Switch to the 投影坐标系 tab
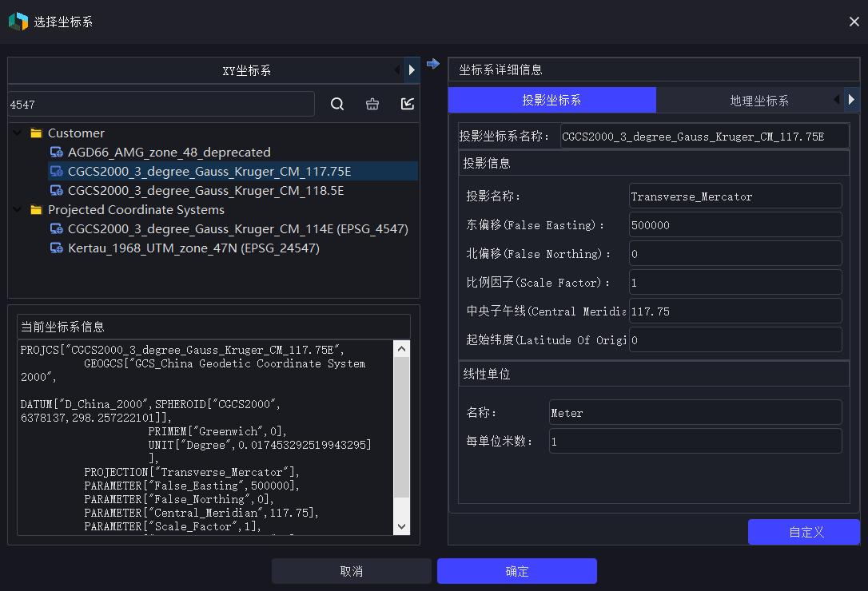868x591 pixels. pyautogui.click(x=552, y=100)
